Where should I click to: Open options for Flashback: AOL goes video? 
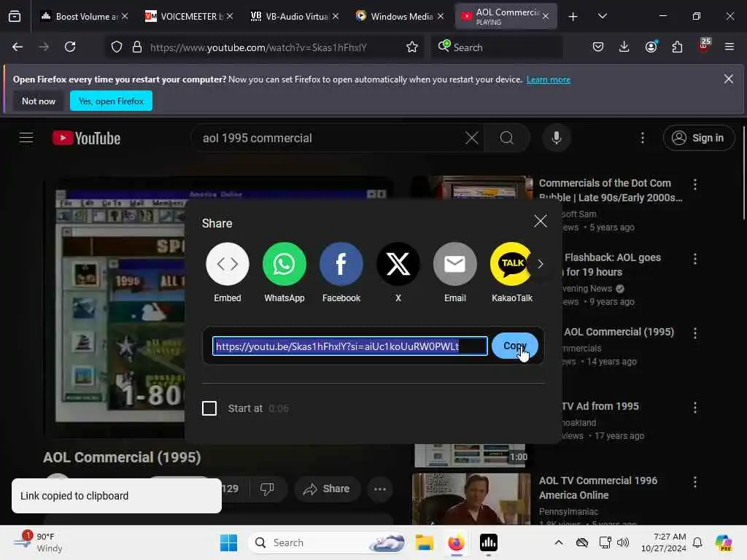pyautogui.click(x=695, y=259)
